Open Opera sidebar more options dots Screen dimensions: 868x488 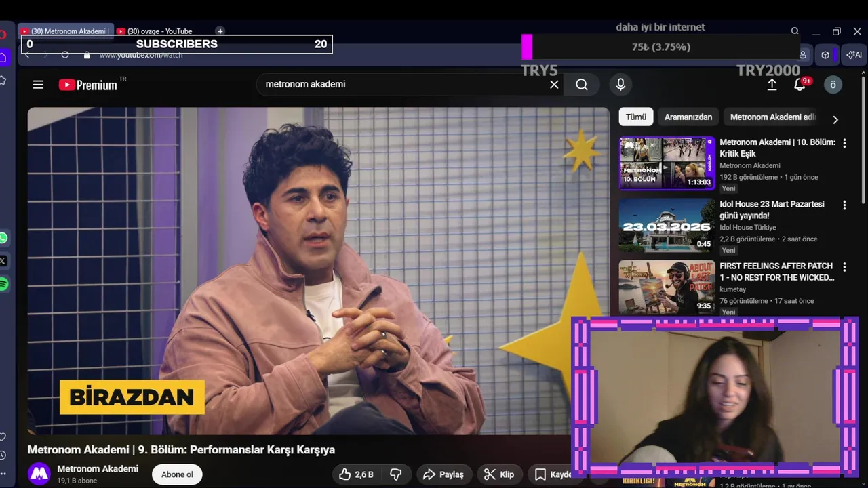click(3, 474)
